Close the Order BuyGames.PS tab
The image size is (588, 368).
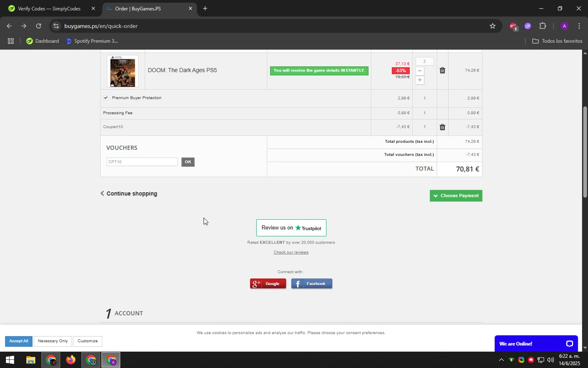point(191,9)
